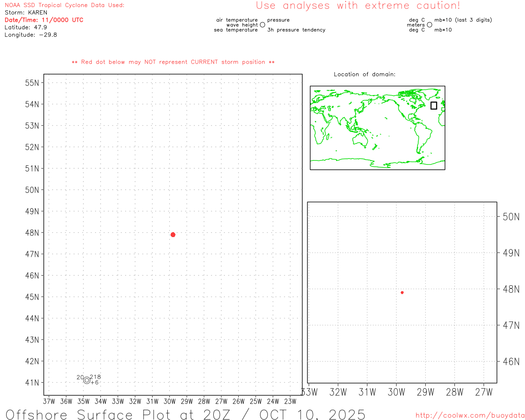The image size is (525, 420).
Task: Click the 'Date/Time: 11/0000 UTC' line
Action: pyautogui.click(x=44, y=20)
